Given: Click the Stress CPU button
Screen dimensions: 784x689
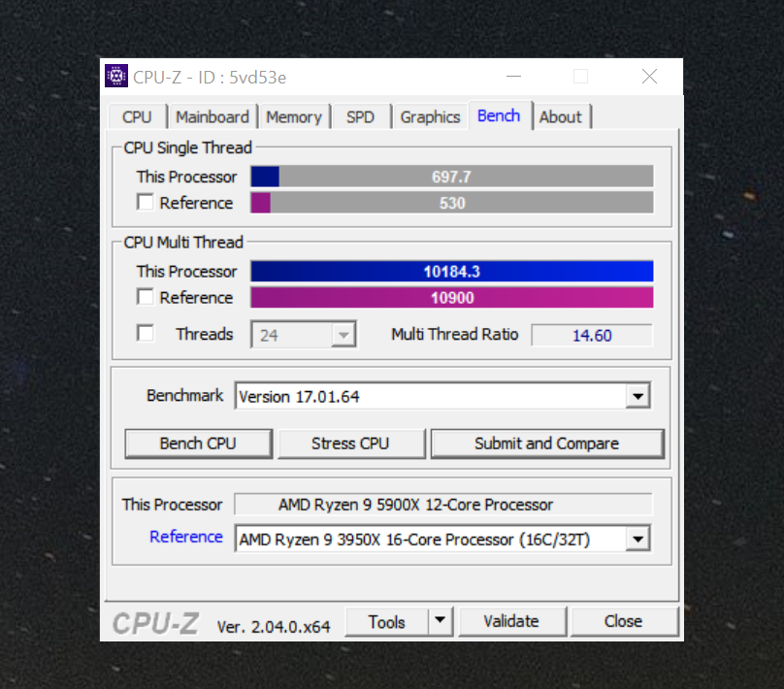Looking at the screenshot, I should coord(350,443).
